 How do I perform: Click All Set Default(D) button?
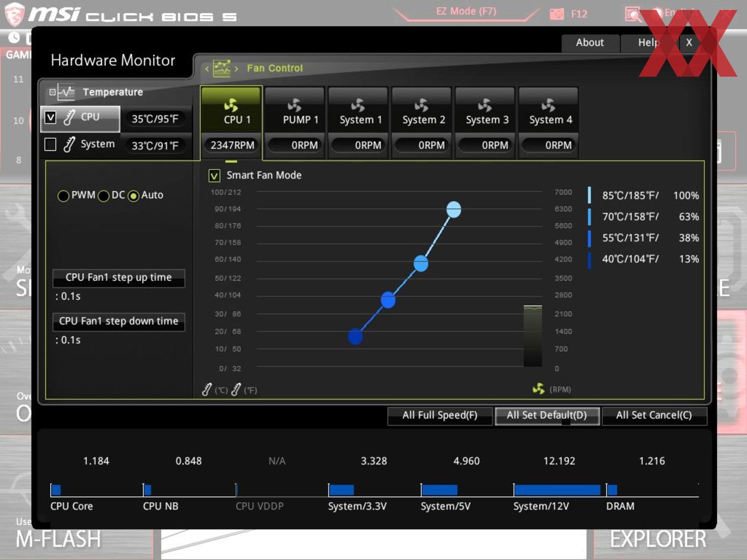547,416
